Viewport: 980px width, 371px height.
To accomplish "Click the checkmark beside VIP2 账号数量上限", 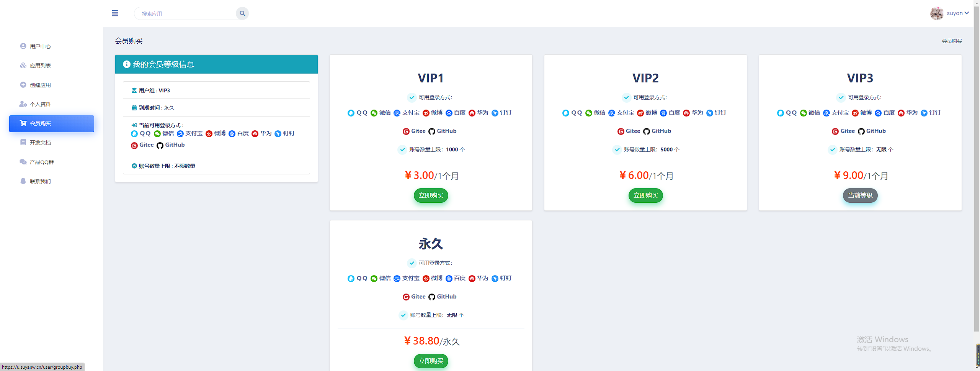I will coord(617,149).
